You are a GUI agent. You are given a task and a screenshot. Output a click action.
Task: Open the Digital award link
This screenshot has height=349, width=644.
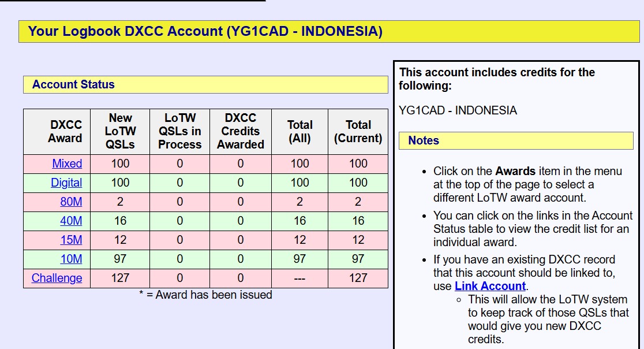(x=66, y=183)
